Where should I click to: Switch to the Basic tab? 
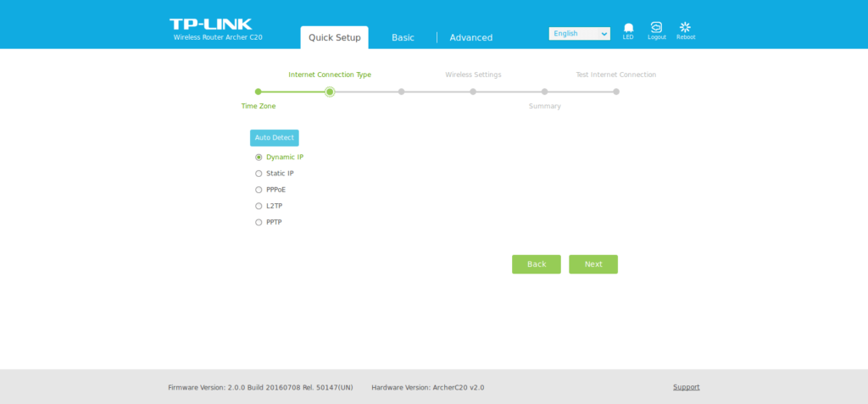pyautogui.click(x=403, y=37)
